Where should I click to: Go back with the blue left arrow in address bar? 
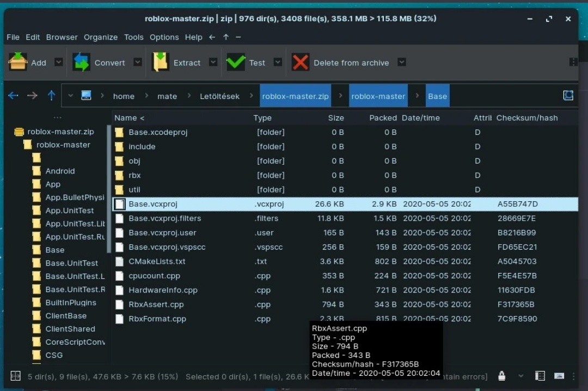tap(13, 96)
